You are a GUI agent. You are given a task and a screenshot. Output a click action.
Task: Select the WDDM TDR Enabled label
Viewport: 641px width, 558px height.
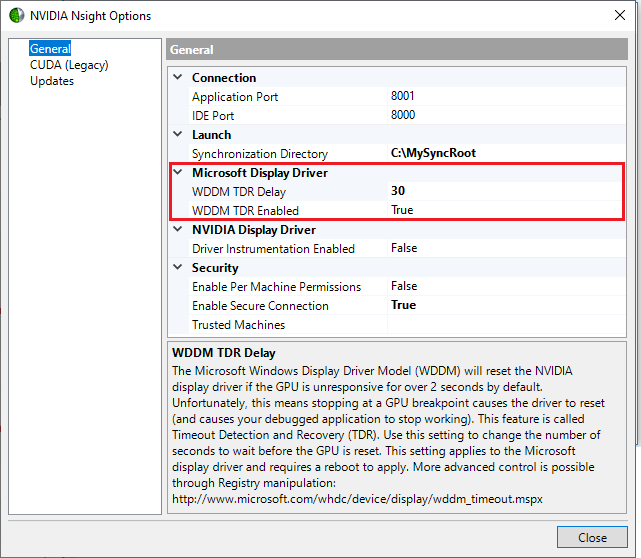point(246,211)
